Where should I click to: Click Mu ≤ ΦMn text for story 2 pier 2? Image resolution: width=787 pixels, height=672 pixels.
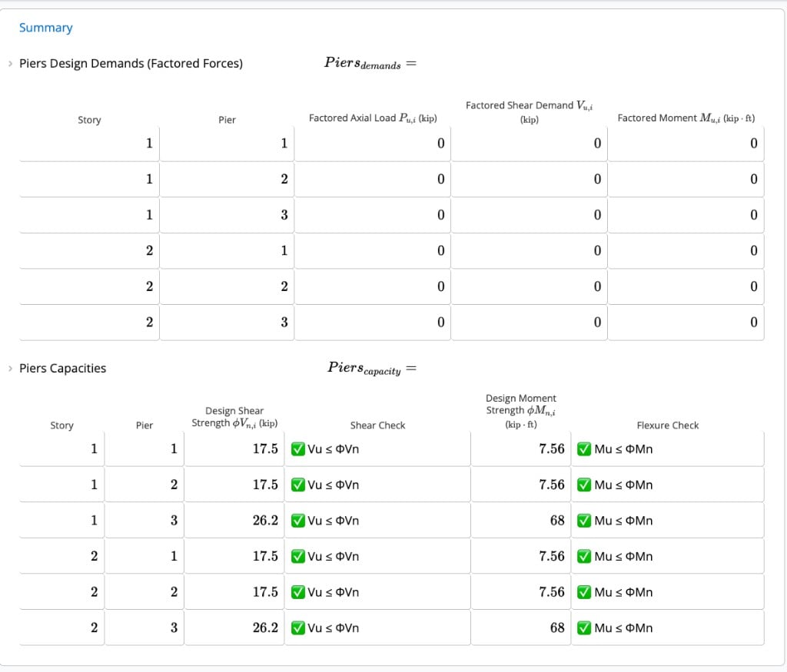coord(623,592)
